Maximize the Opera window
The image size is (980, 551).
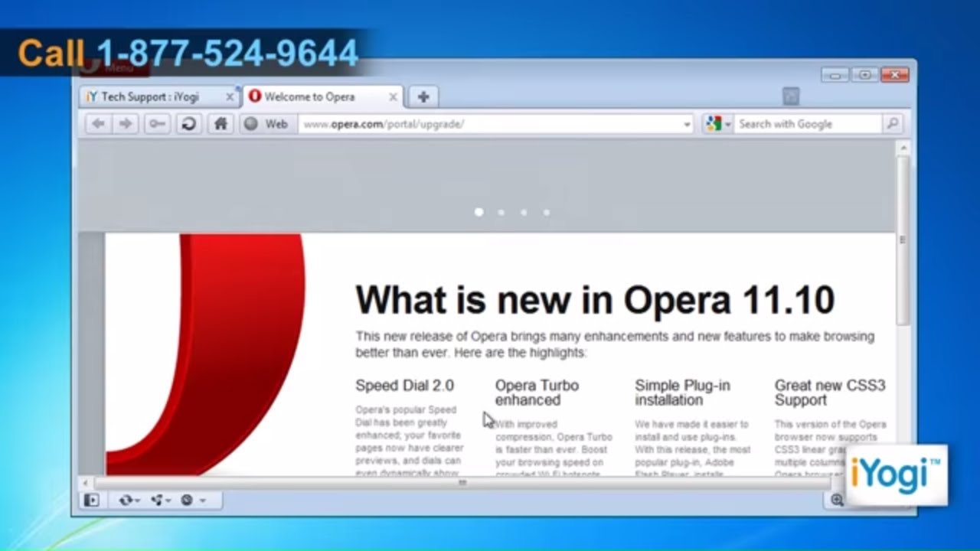(864, 75)
